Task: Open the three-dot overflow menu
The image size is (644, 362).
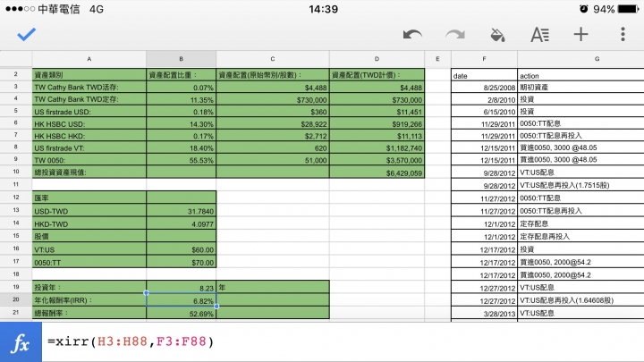Action: tap(623, 34)
